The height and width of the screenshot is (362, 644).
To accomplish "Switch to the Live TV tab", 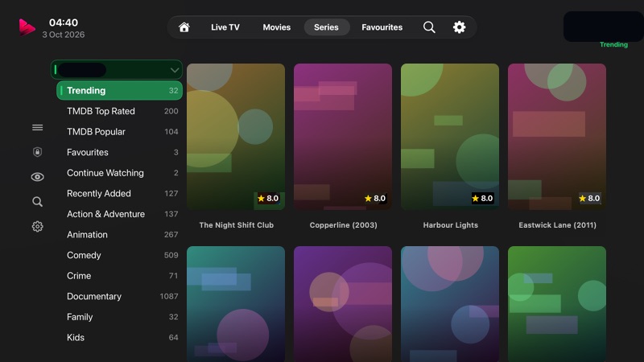I will (x=225, y=27).
